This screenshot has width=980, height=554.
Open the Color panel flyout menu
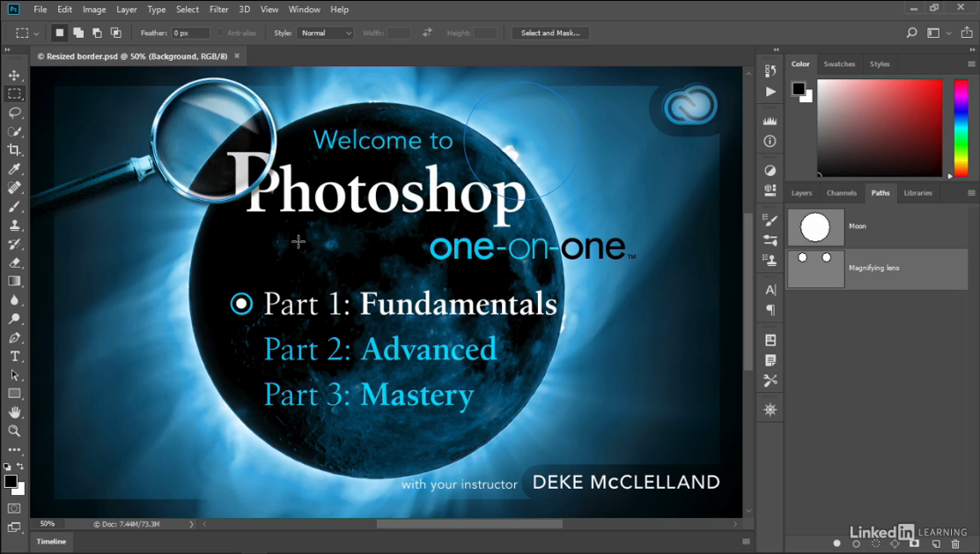[970, 63]
